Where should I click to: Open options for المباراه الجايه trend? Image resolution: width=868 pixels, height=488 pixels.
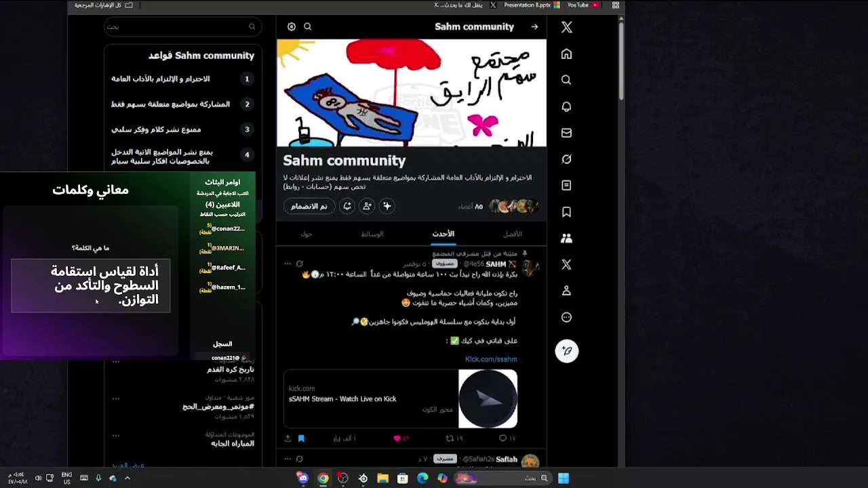tap(116, 435)
